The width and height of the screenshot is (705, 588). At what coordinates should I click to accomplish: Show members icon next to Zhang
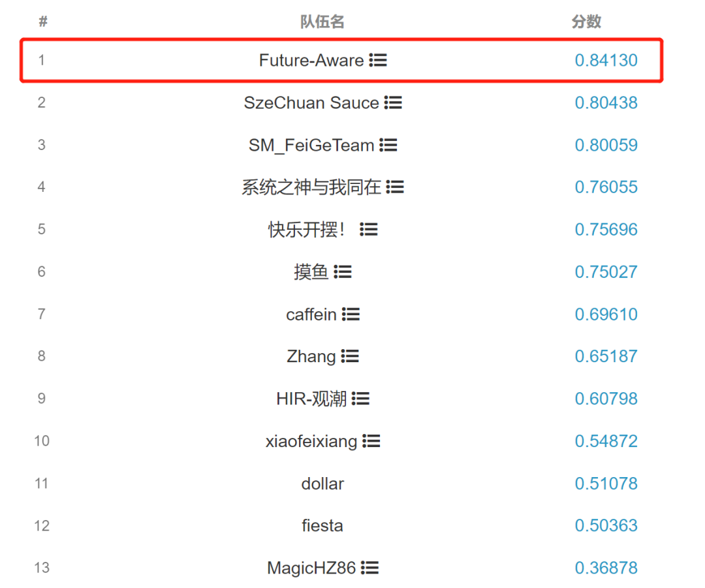pyautogui.click(x=350, y=356)
